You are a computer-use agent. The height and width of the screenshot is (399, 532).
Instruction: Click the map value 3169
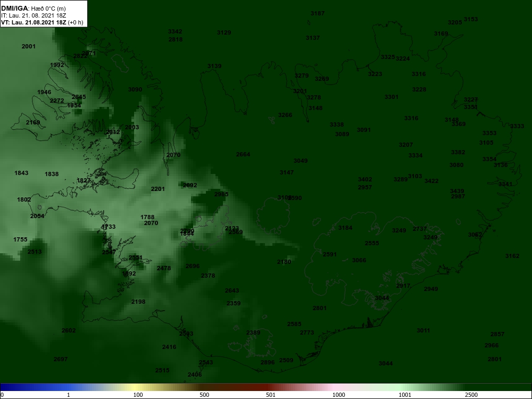coord(441,34)
